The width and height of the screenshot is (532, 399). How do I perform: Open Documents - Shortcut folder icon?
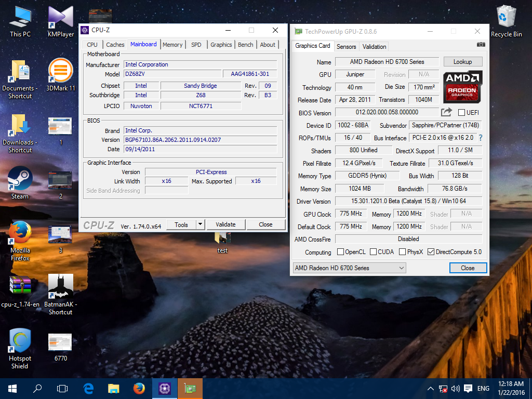pos(20,79)
